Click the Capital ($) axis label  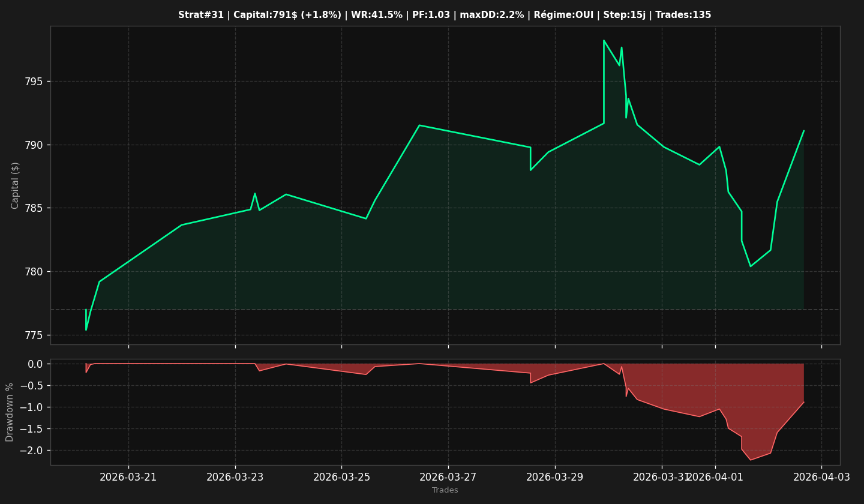coord(16,185)
